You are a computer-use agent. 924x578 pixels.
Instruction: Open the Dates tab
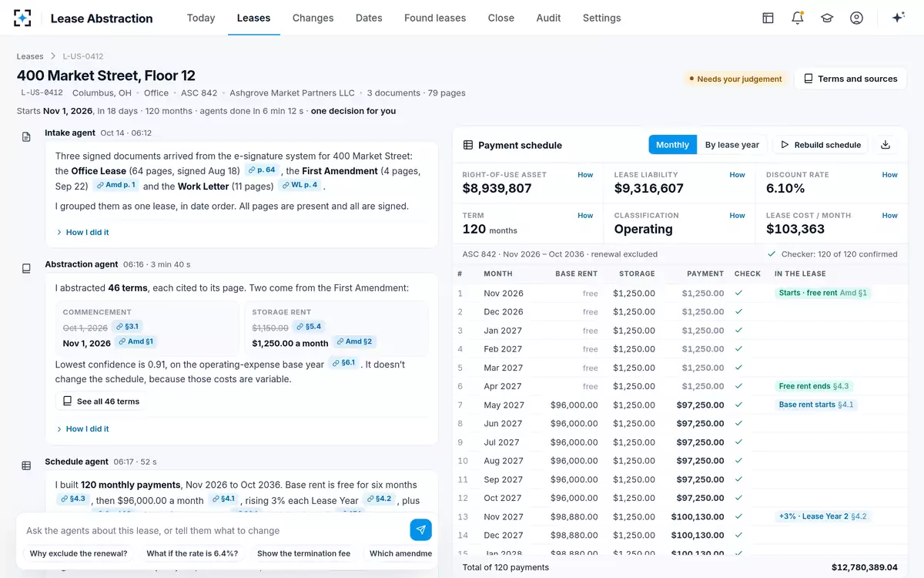pyautogui.click(x=369, y=18)
